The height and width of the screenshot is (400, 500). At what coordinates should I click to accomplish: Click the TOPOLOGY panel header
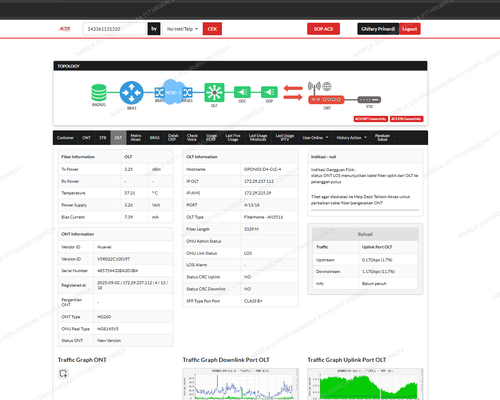tap(240, 66)
